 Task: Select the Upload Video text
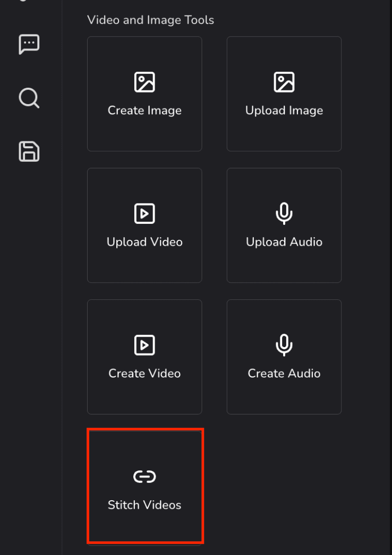point(144,242)
